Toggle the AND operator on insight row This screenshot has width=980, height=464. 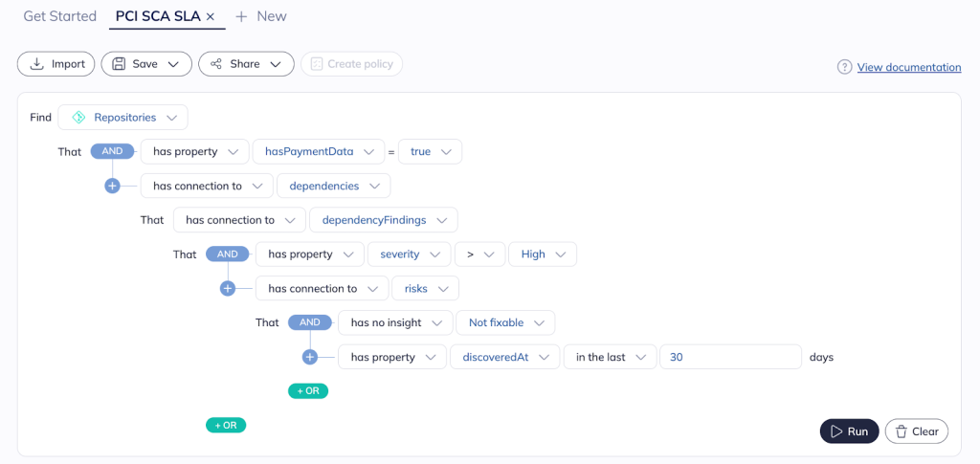pos(309,322)
